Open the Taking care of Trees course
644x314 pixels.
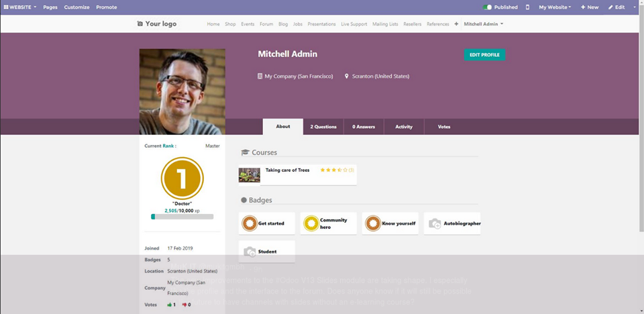[x=288, y=170]
